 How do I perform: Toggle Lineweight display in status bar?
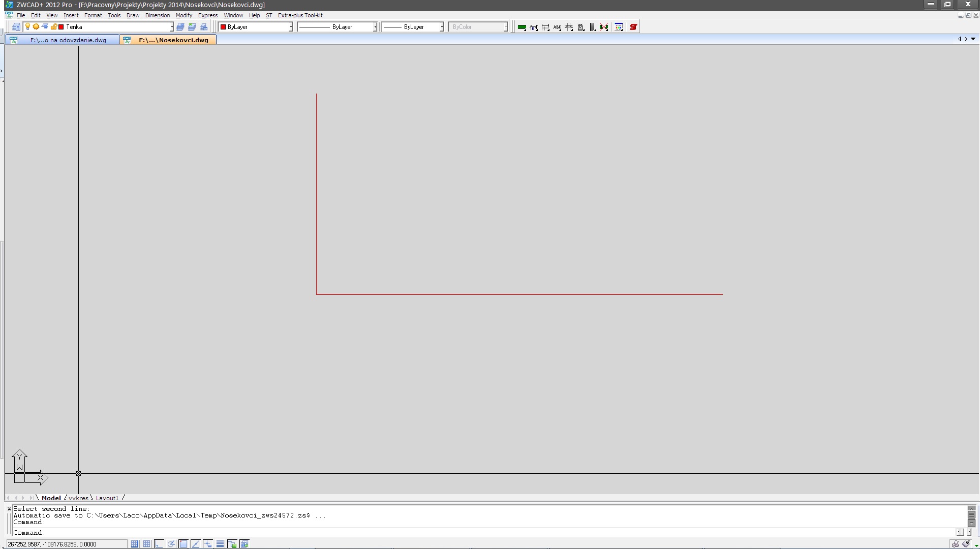pyautogui.click(x=220, y=544)
